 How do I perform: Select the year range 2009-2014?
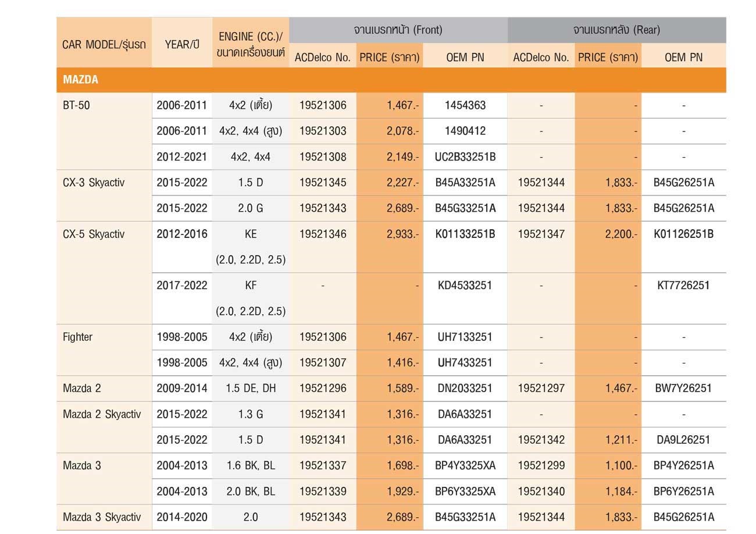pos(182,388)
